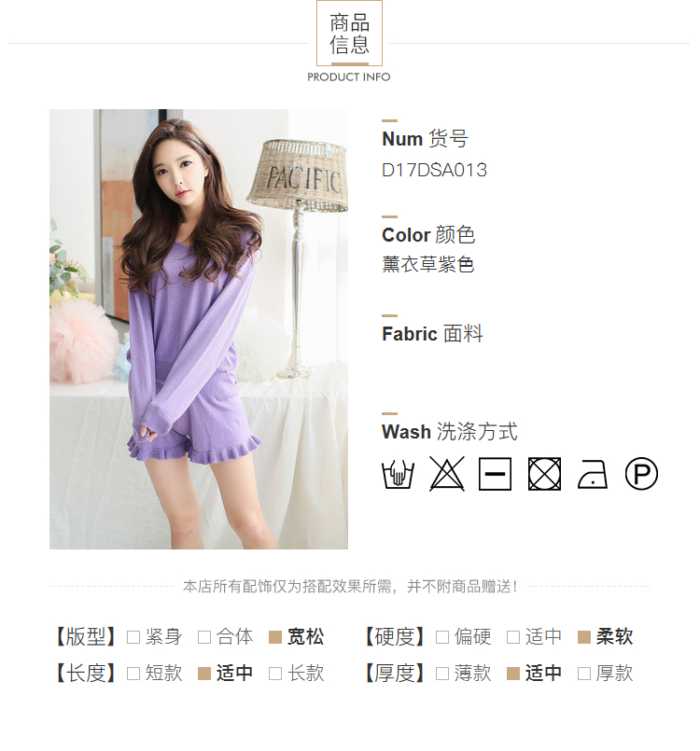Image resolution: width=700 pixels, height=751 pixels.
Task: Check the 长款 length checkbox
Action: pyautogui.click(x=275, y=674)
